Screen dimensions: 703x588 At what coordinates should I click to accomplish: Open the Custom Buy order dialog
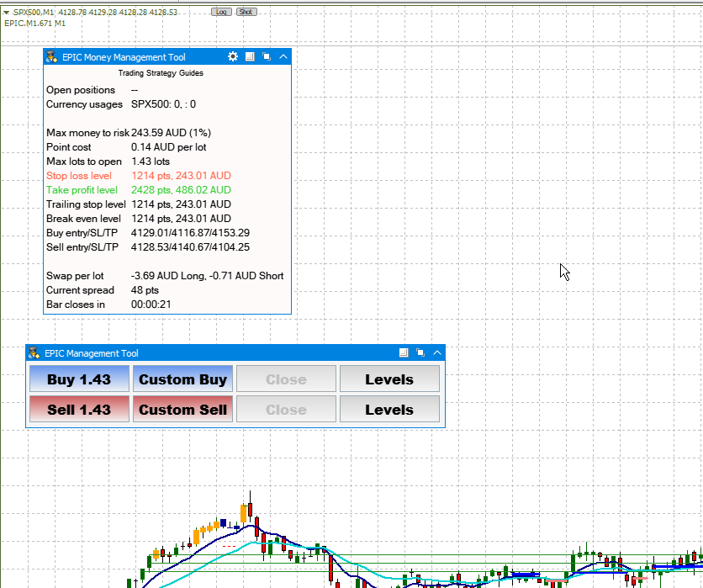[x=182, y=379]
